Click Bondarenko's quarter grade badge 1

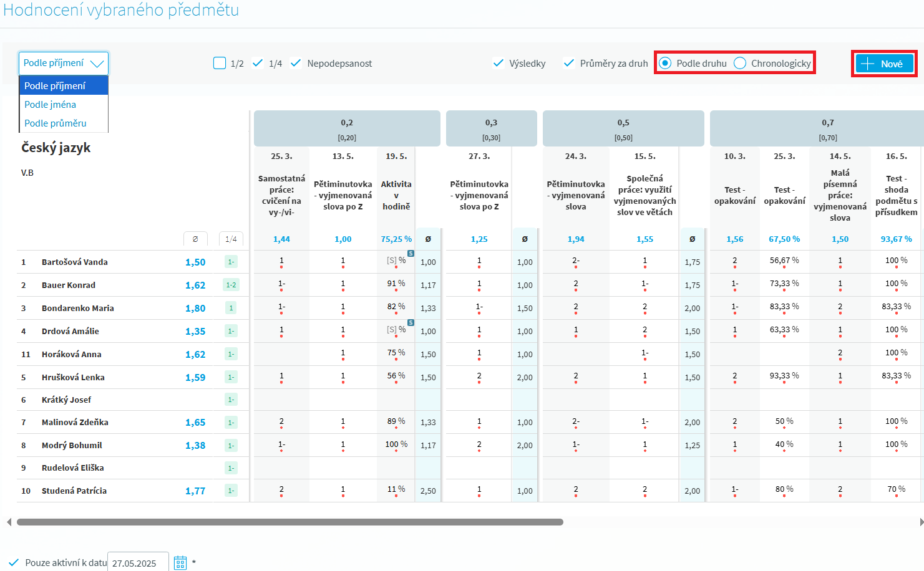click(231, 308)
